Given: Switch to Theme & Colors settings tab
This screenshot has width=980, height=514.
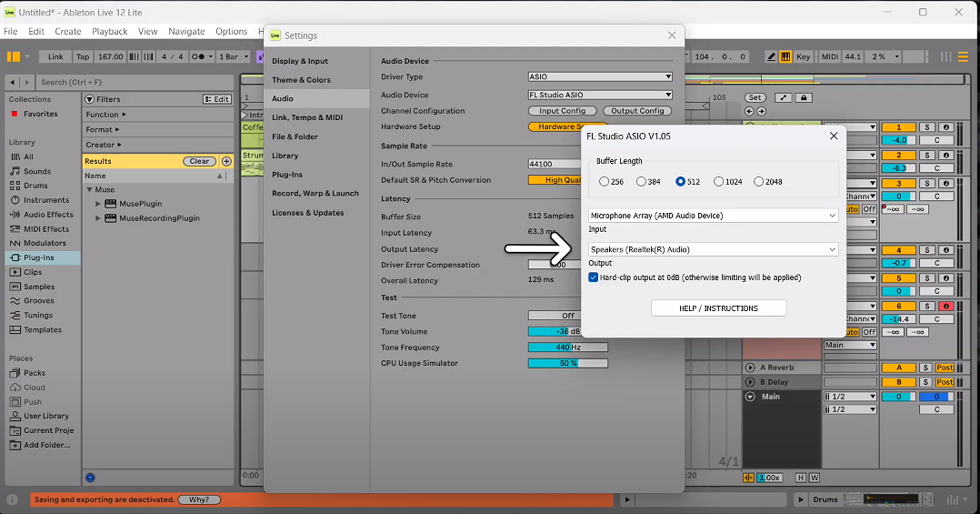Looking at the screenshot, I should point(301,80).
